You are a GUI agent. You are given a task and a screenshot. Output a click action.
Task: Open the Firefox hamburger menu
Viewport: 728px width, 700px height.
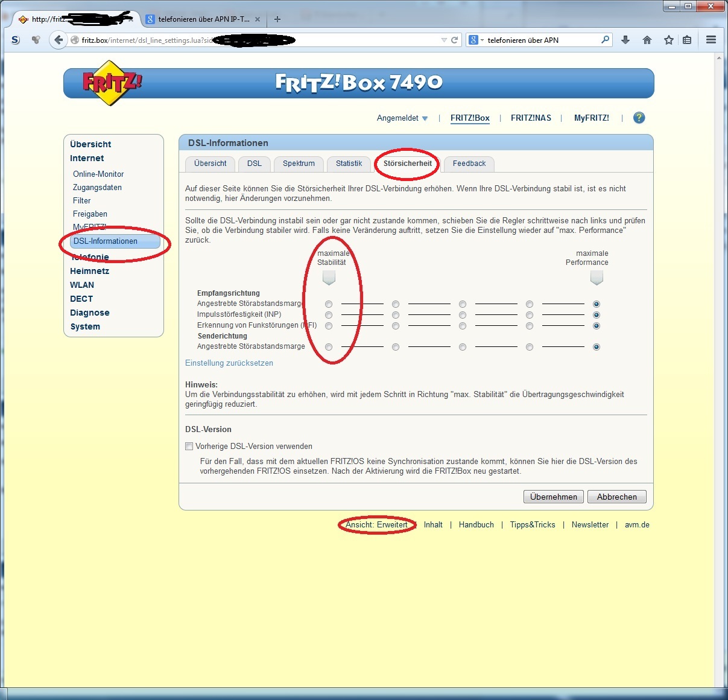(x=711, y=40)
